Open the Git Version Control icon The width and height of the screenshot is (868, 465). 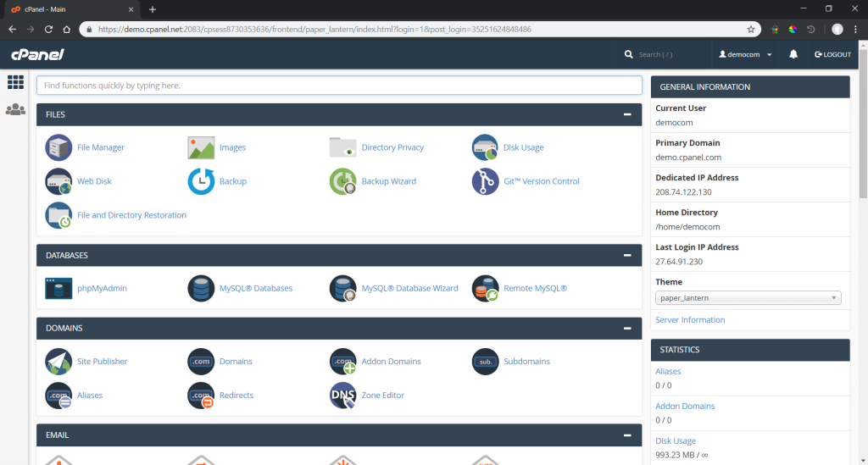[x=485, y=181]
